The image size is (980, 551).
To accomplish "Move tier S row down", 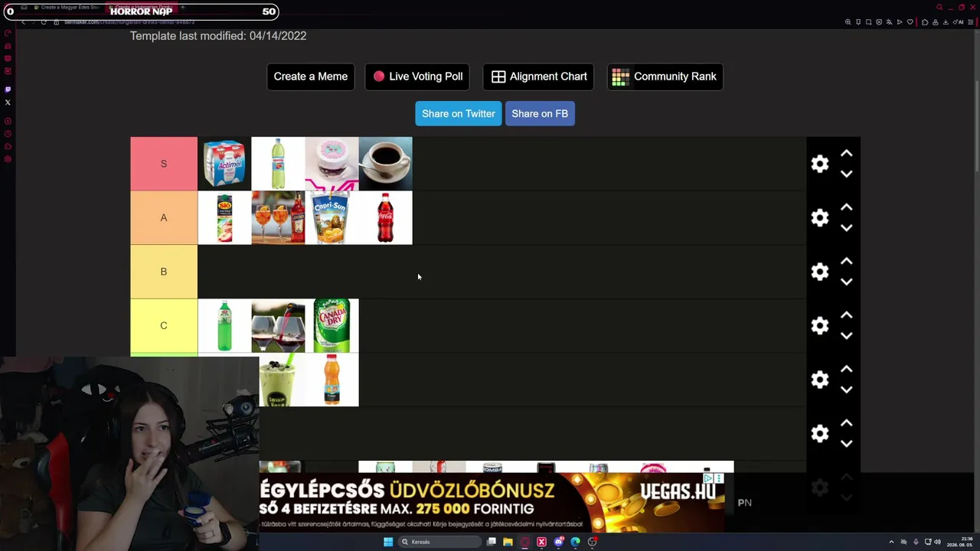I will click(x=847, y=174).
